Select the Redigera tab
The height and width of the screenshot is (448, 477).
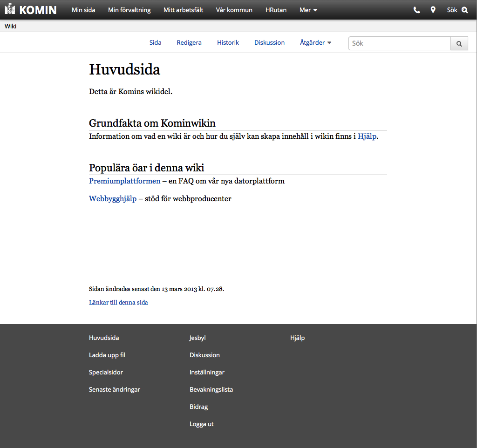point(189,42)
